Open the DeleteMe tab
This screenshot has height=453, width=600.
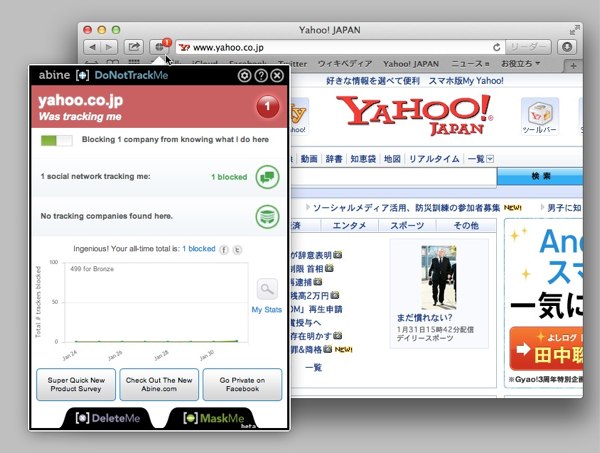(108, 418)
